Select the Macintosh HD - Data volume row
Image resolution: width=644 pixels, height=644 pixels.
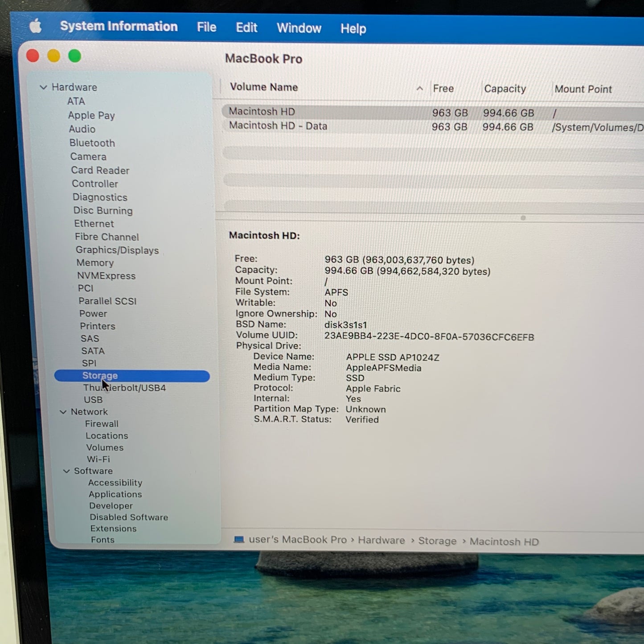(x=278, y=126)
